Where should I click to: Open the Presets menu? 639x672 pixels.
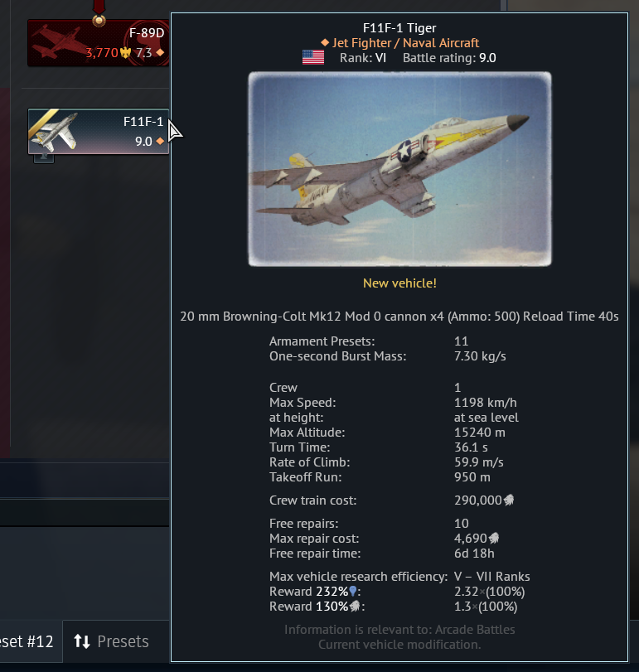point(111,641)
